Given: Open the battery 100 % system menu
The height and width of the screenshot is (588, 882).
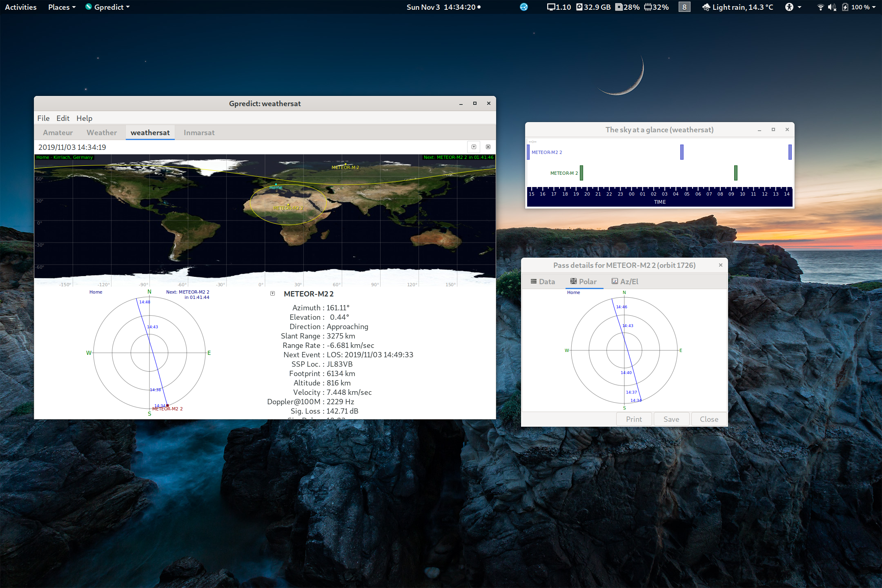Looking at the screenshot, I should click(x=859, y=7).
